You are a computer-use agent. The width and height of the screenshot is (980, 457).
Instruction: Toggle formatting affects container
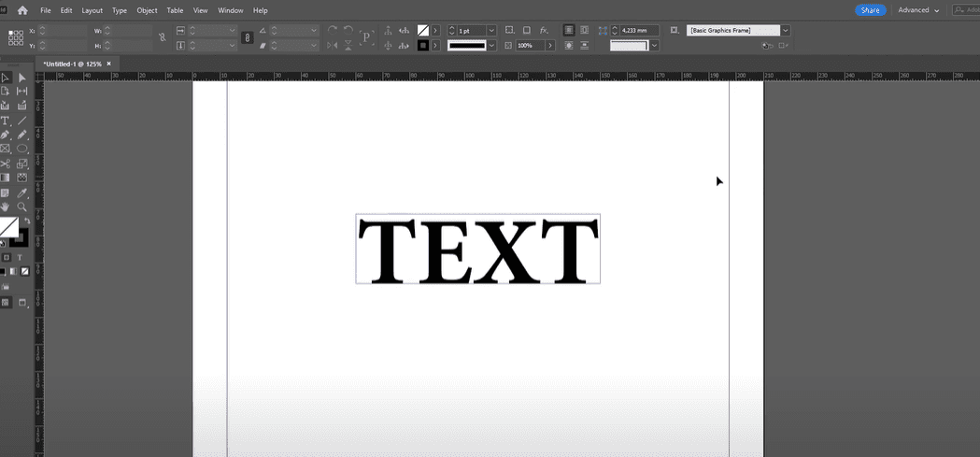[x=7, y=257]
